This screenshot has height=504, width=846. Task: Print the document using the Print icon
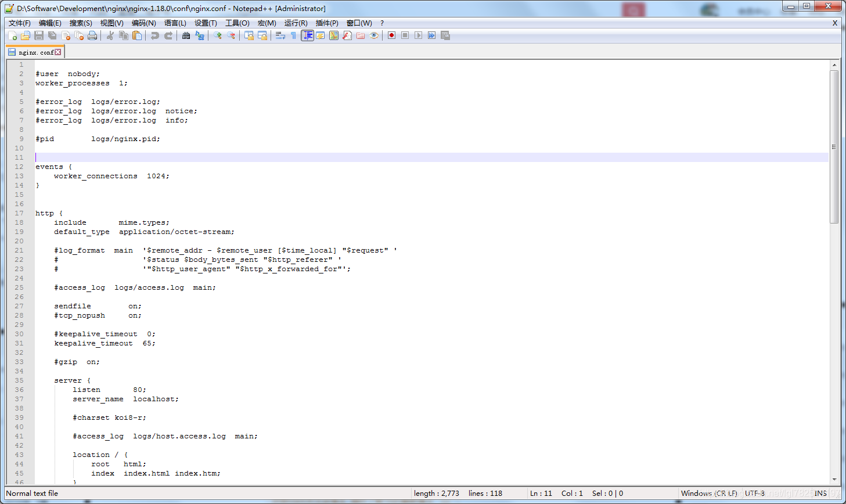[x=92, y=35]
